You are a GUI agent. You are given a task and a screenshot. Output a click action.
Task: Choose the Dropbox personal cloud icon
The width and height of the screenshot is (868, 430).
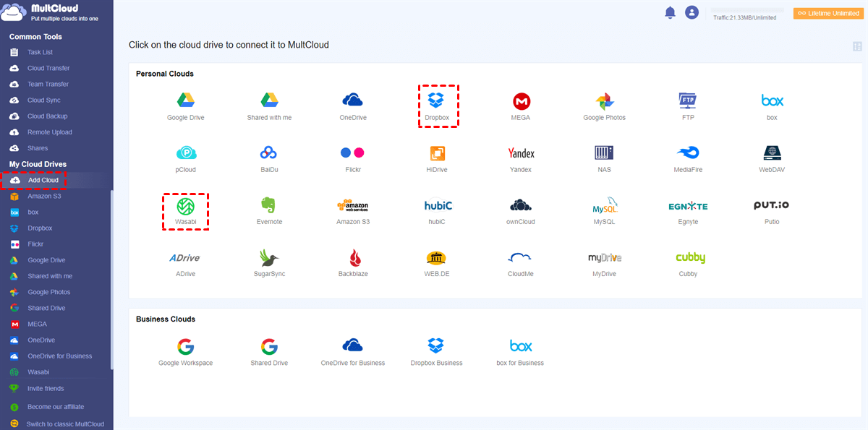[x=436, y=106]
